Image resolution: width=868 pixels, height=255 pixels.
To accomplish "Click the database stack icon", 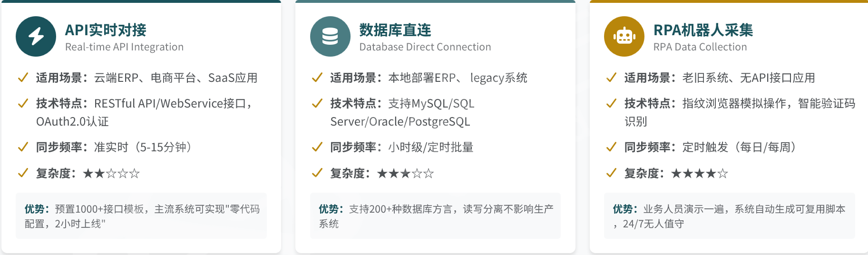I will click(330, 37).
